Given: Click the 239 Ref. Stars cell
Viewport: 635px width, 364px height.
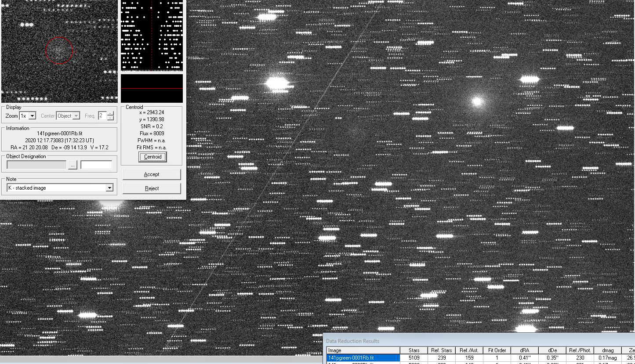Looking at the screenshot, I should pos(441,358).
